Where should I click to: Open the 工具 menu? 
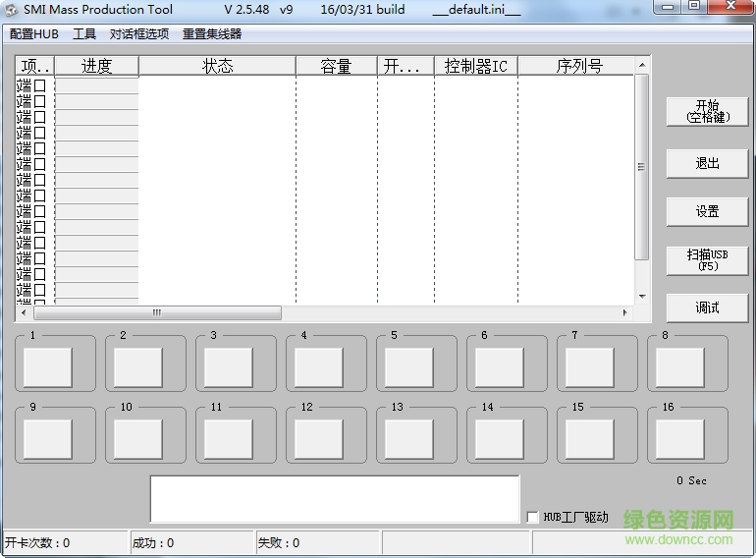pyautogui.click(x=84, y=33)
